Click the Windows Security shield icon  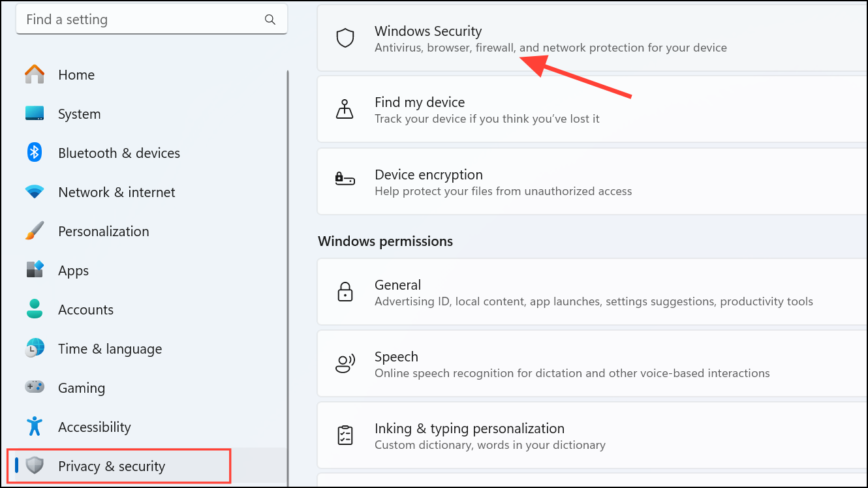click(345, 38)
